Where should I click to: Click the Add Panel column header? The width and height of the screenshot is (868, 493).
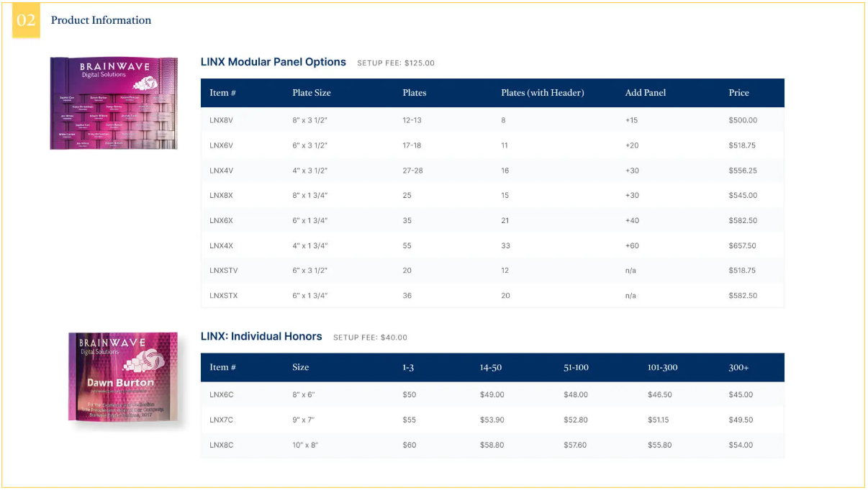[645, 93]
